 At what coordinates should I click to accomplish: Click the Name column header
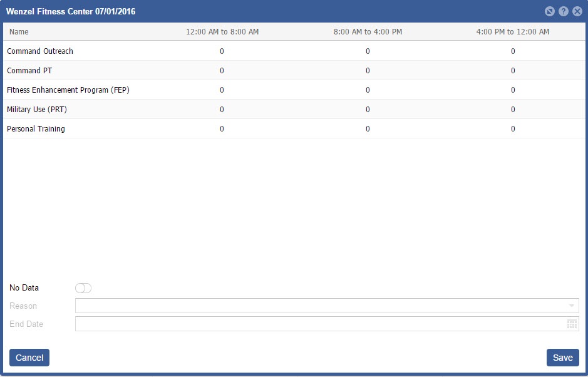[x=19, y=32]
